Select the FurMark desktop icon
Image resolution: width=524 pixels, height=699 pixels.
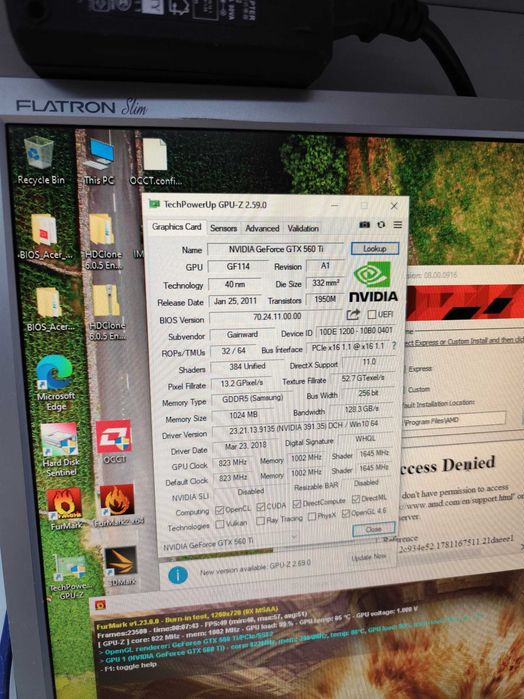click(65, 509)
